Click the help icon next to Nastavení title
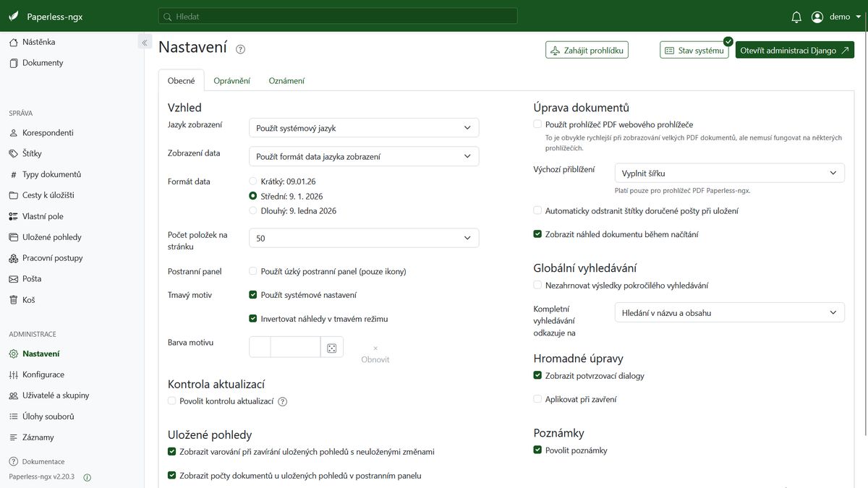Image resolution: width=868 pixels, height=488 pixels. pos(241,49)
